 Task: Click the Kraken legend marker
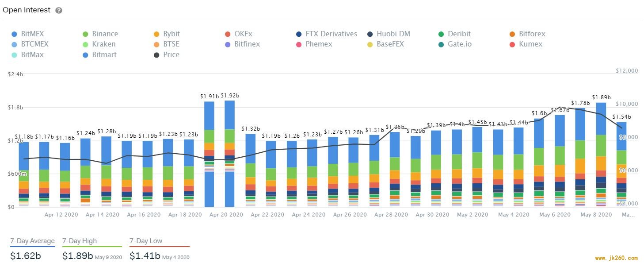point(86,44)
